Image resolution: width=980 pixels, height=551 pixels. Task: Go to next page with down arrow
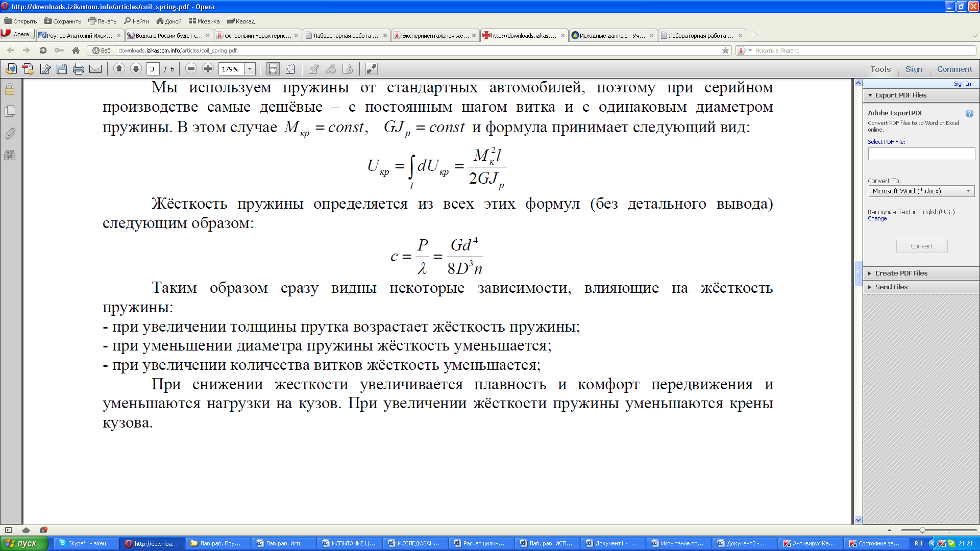136,69
